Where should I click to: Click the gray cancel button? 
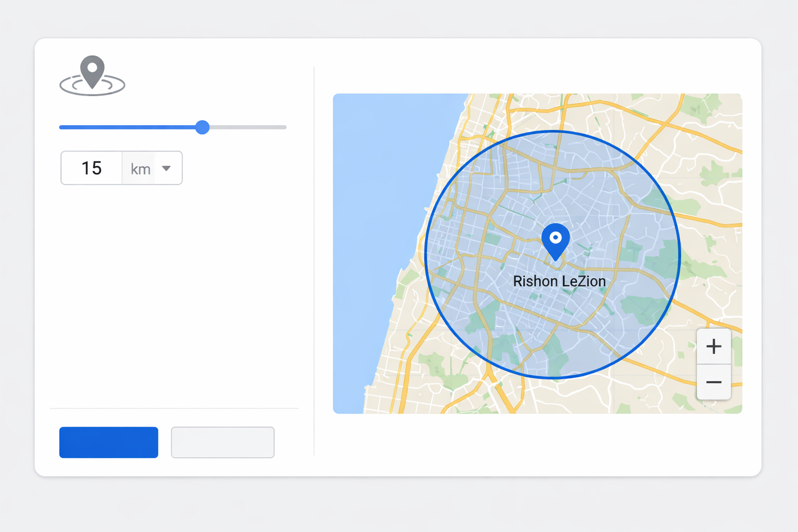click(222, 442)
